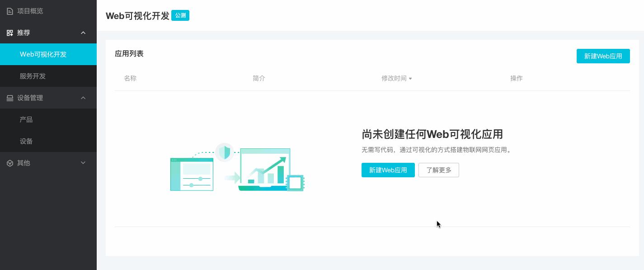
Task: Open 项目概览 from the sidebar
Action: click(30, 11)
